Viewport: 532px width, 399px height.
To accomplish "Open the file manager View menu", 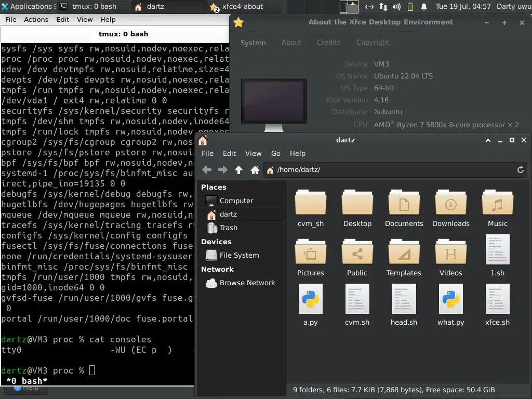I will click(x=253, y=153).
